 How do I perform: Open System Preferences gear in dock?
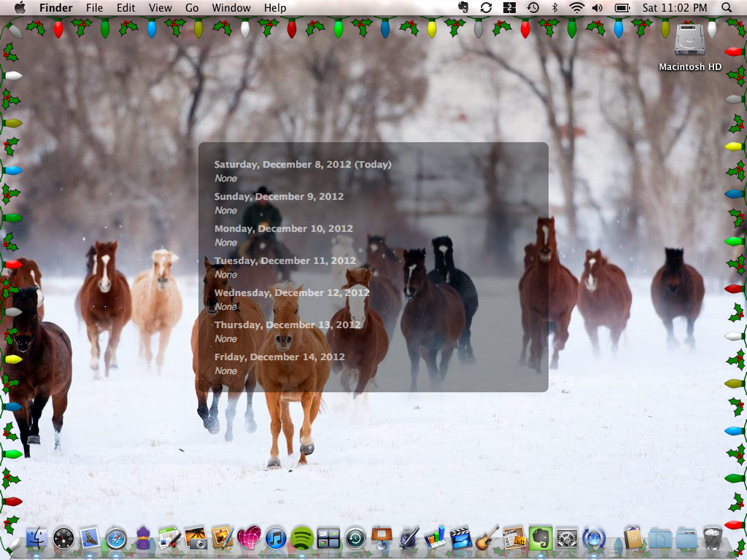pos(567,539)
